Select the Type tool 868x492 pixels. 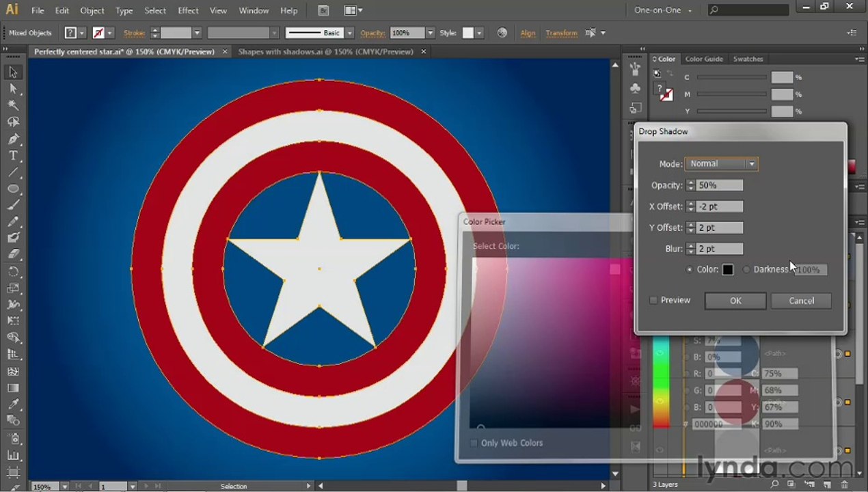click(x=13, y=156)
